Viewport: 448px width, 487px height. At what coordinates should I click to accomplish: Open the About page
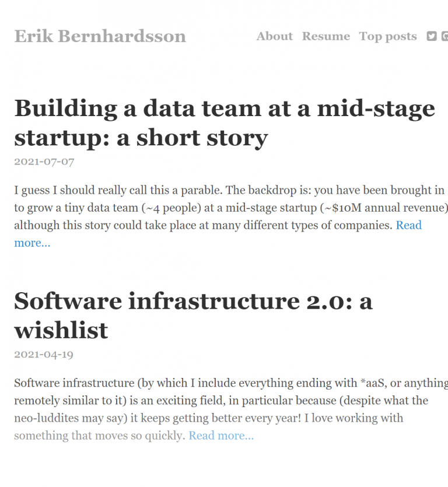(x=274, y=36)
